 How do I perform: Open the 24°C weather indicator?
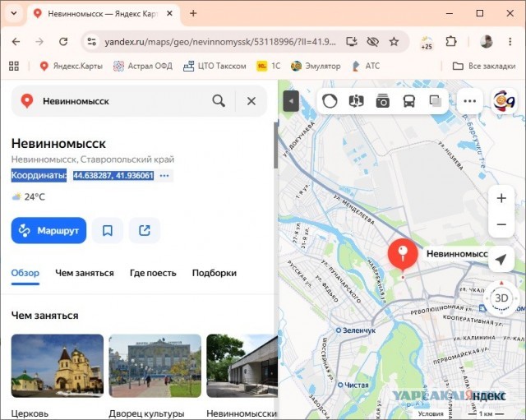(x=28, y=196)
